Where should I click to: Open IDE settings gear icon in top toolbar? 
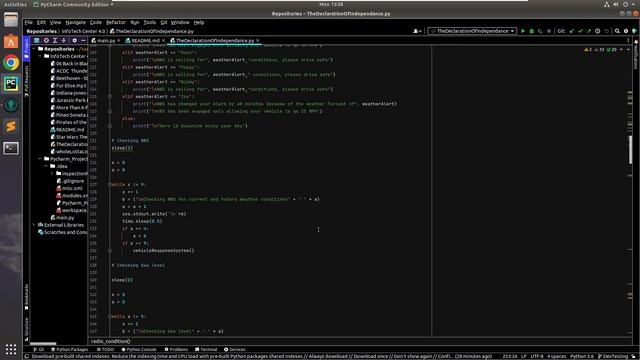tap(626, 31)
